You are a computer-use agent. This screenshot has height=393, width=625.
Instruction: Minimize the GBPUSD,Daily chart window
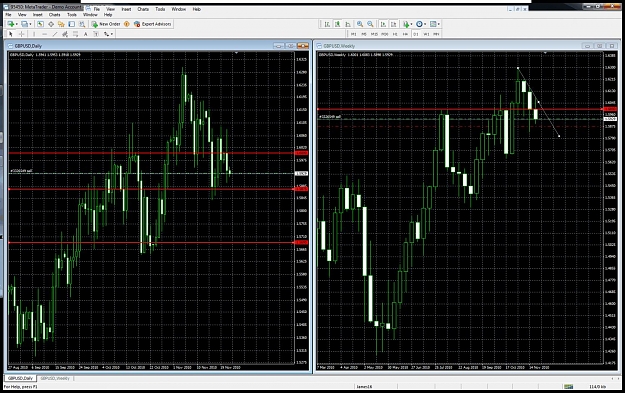pyautogui.click(x=279, y=46)
